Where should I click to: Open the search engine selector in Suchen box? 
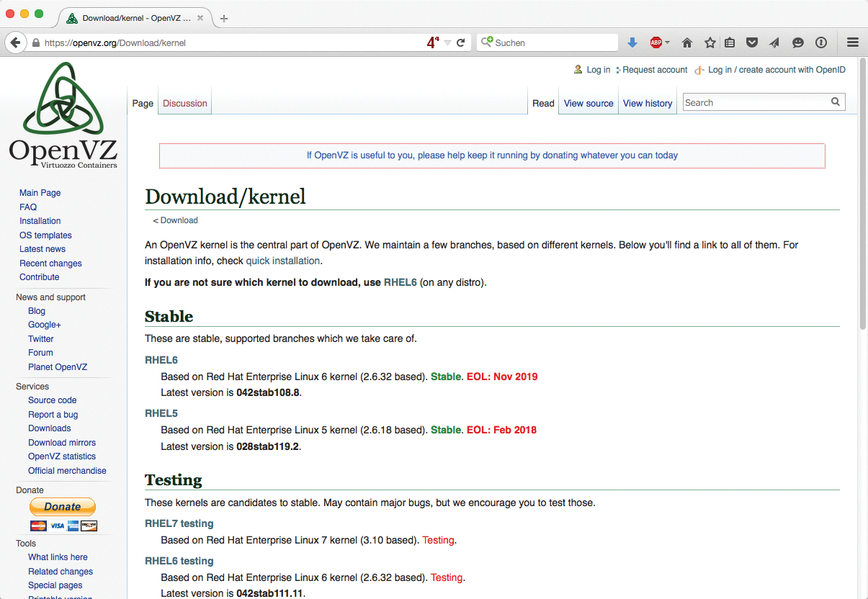point(488,42)
